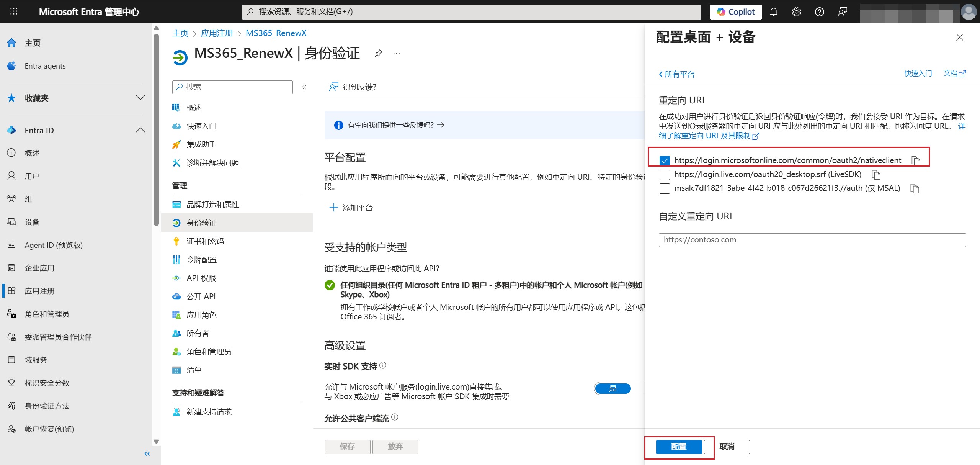Screen dimensions: 980x465
Task: Uncheck the nativeclient redirect URI checkbox
Action: coord(665,160)
